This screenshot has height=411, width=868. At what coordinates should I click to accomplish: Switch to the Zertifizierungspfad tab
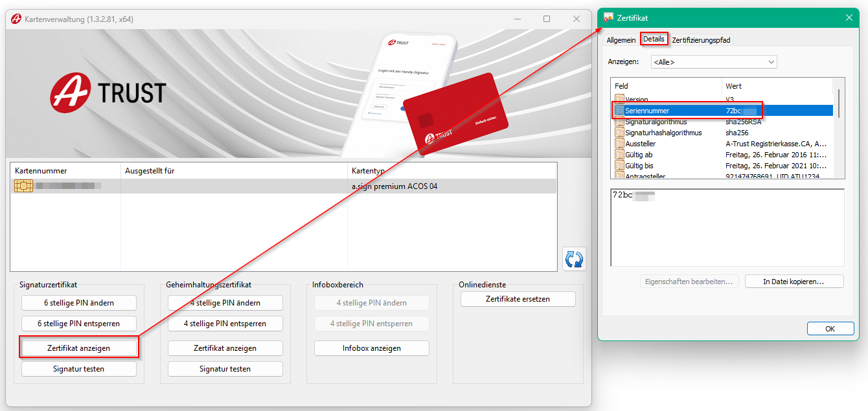coord(701,40)
